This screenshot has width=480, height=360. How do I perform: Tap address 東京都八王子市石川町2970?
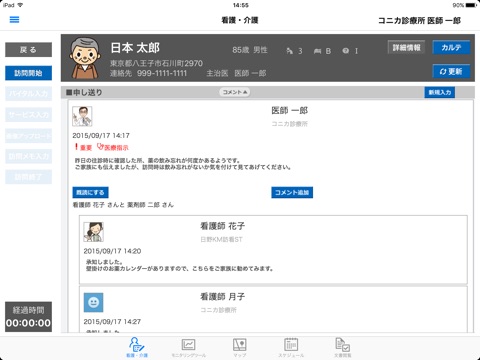[156, 63]
